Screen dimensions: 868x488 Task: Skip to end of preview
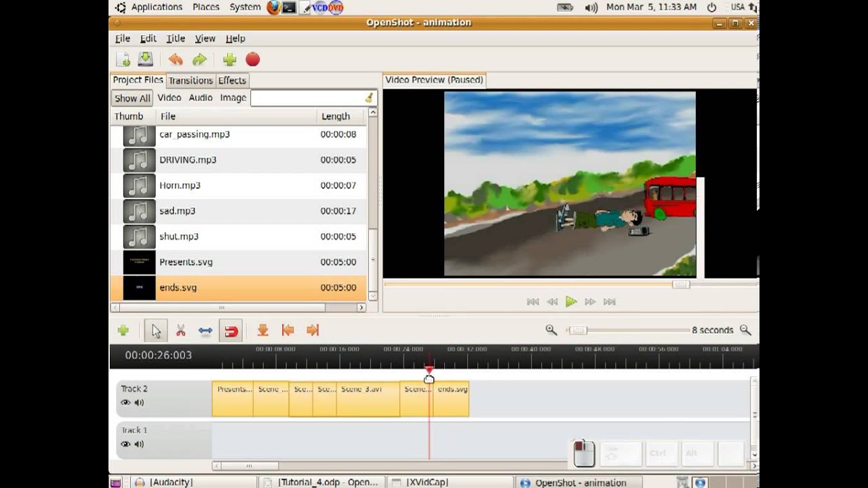pyautogui.click(x=609, y=302)
